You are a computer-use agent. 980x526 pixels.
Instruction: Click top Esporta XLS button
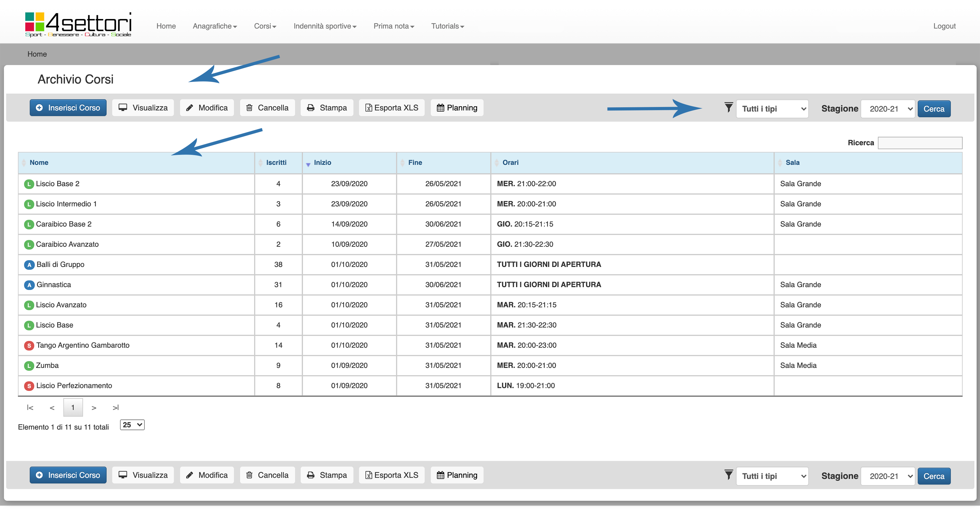pyautogui.click(x=392, y=108)
